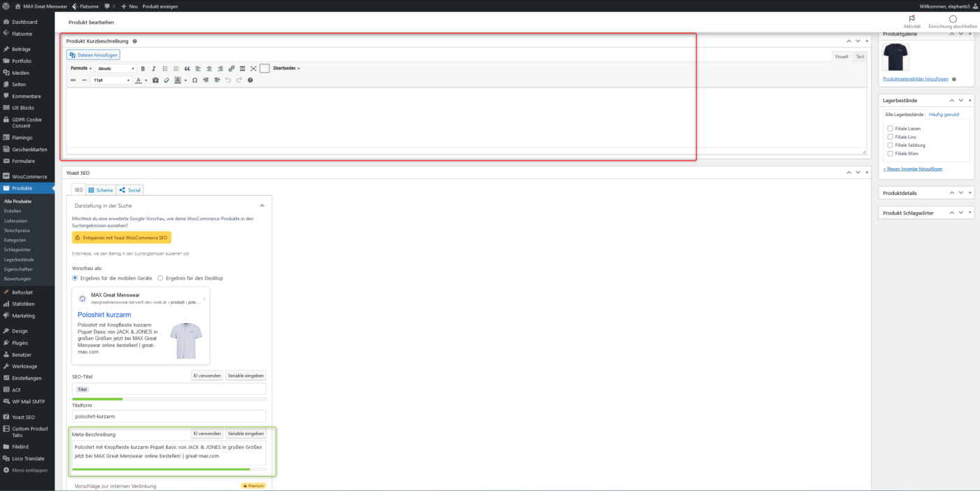
Task: Toggle the Lagerbestände panel
Action: tap(970, 101)
